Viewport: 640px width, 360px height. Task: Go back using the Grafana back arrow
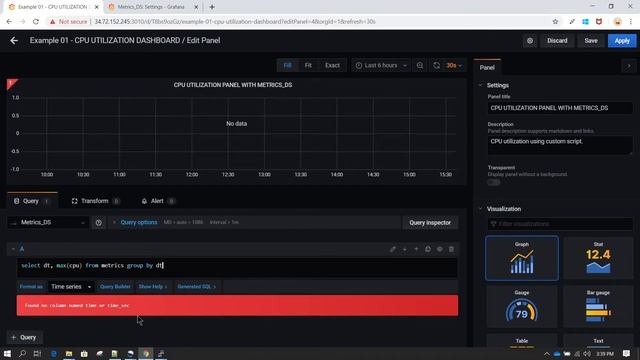14,40
